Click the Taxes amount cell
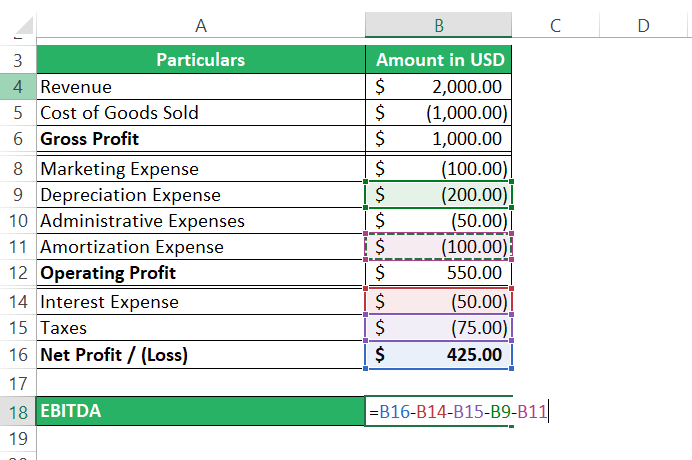 pyautogui.click(x=439, y=328)
